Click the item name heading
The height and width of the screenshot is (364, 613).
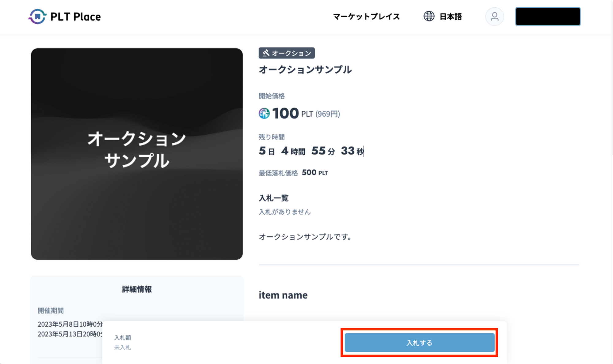(x=283, y=295)
